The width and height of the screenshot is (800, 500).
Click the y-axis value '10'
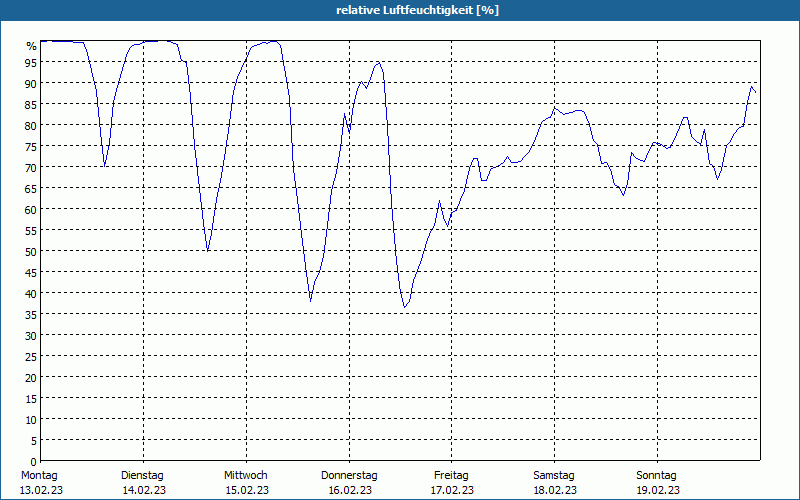[31, 420]
